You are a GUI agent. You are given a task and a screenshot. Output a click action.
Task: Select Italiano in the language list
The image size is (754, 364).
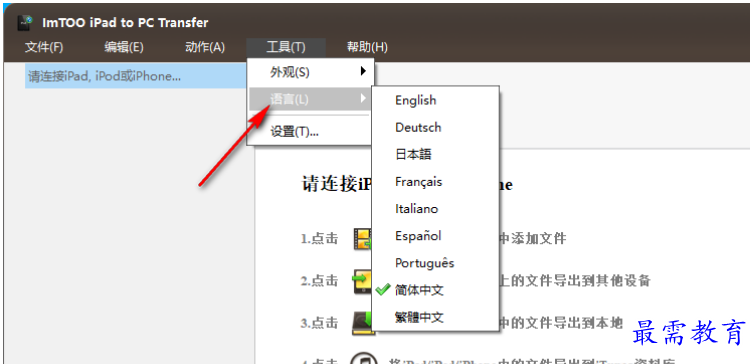(436, 209)
